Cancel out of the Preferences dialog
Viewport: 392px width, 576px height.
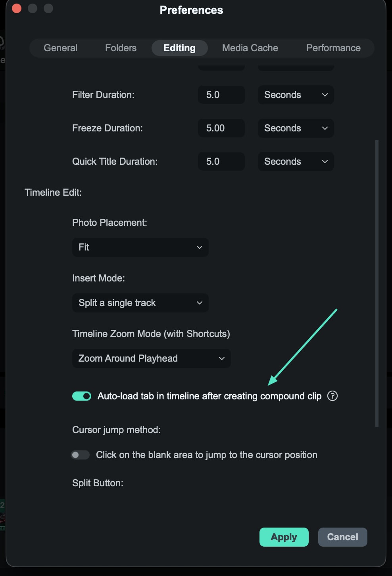click(342, 537)
